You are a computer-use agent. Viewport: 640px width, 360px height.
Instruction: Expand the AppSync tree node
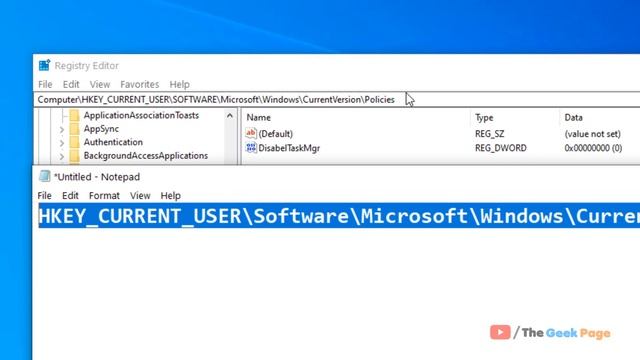pos(62,130)
